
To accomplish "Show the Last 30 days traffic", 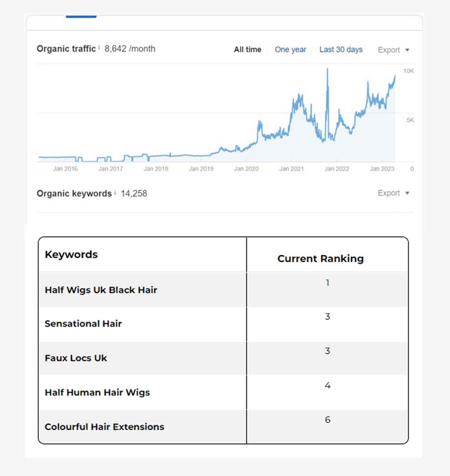I will [341, 50].
